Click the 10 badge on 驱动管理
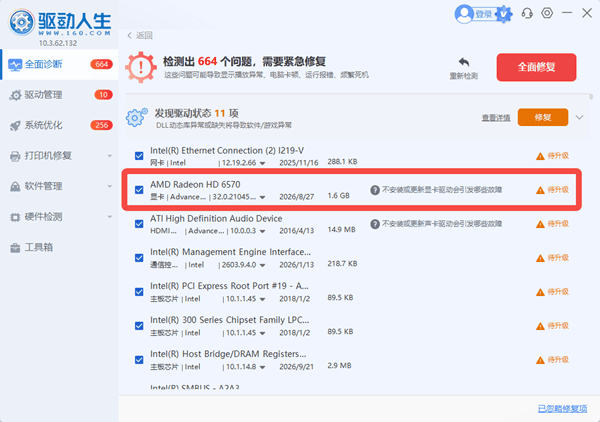The width and height of the screenshot is (600, 422). pos(103,95)
